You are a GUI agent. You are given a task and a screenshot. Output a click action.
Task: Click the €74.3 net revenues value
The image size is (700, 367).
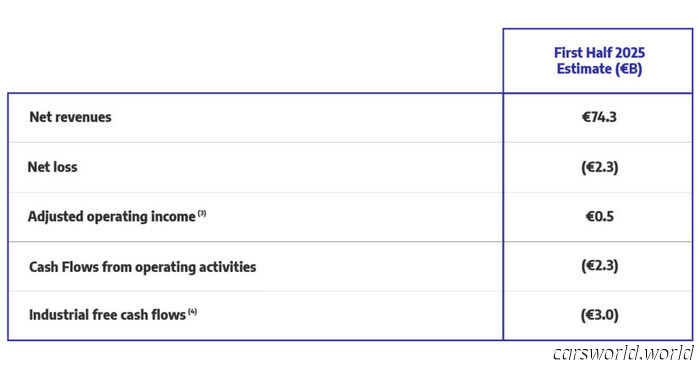pos(599,117)
